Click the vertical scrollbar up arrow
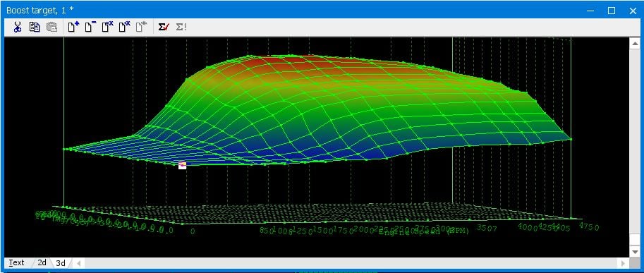Image resolution: width=644 pixels, height=273 pixels. [635, 43]
